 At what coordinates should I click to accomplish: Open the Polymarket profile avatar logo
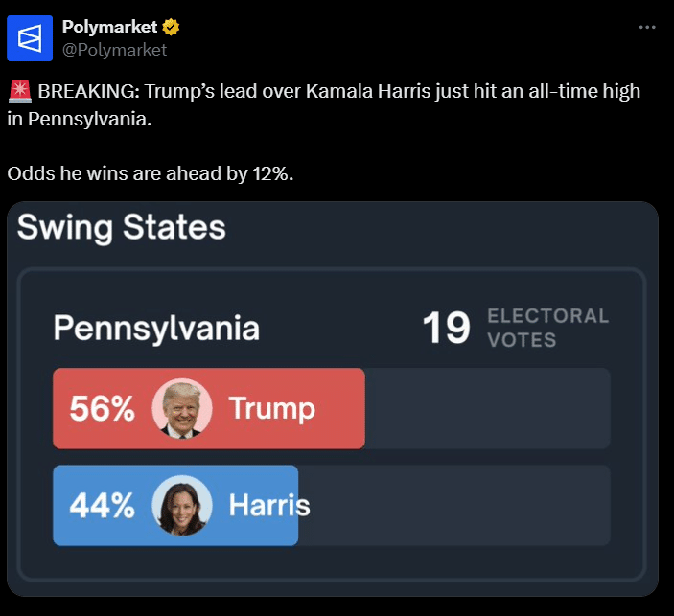(x=30, y=38)
